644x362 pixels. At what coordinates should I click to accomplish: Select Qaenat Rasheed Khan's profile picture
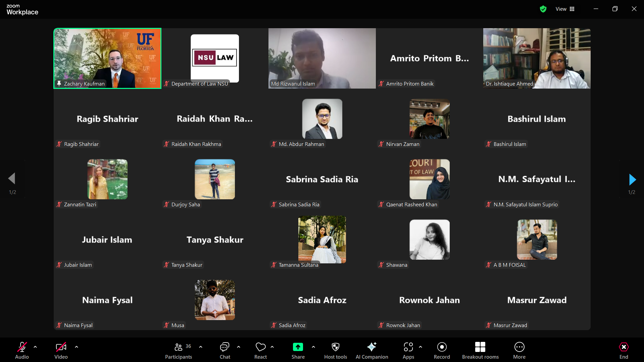pyautogui.click(x=430, y=179)
